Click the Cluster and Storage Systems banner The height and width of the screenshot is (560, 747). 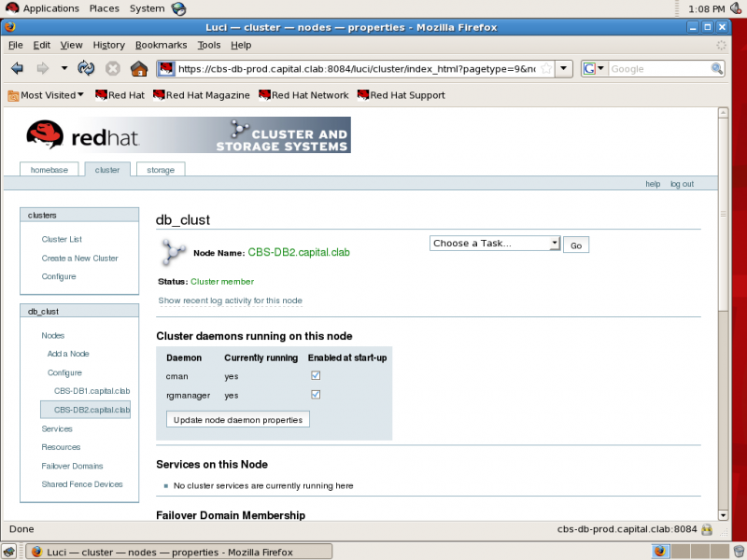click(x=282, y=135)
